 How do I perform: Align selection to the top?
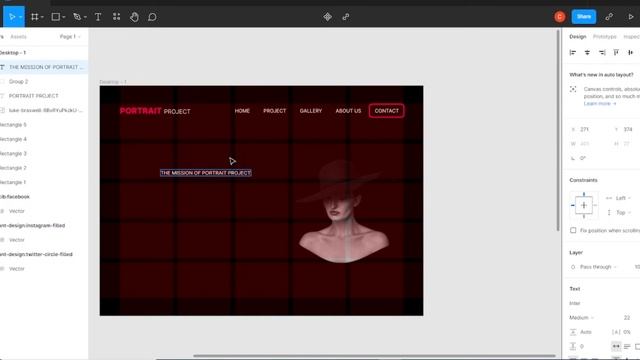[x=616, y=53]
